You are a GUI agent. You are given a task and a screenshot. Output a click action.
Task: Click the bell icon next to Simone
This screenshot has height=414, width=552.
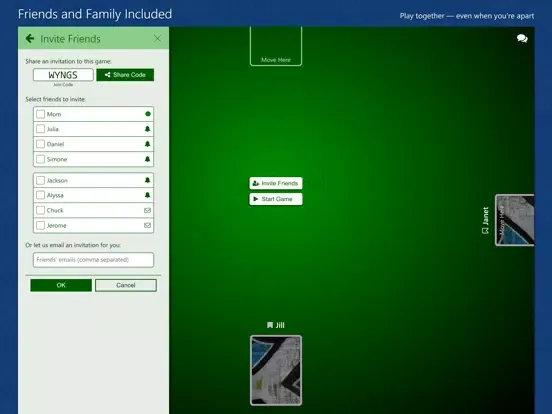tap(148, 159)
